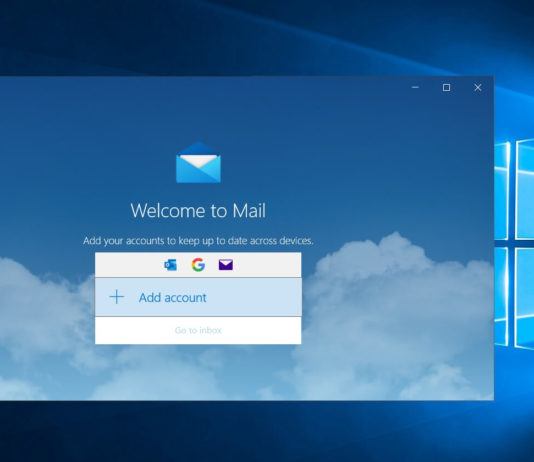Click the plus icon beside Add account

pos(116,297)
